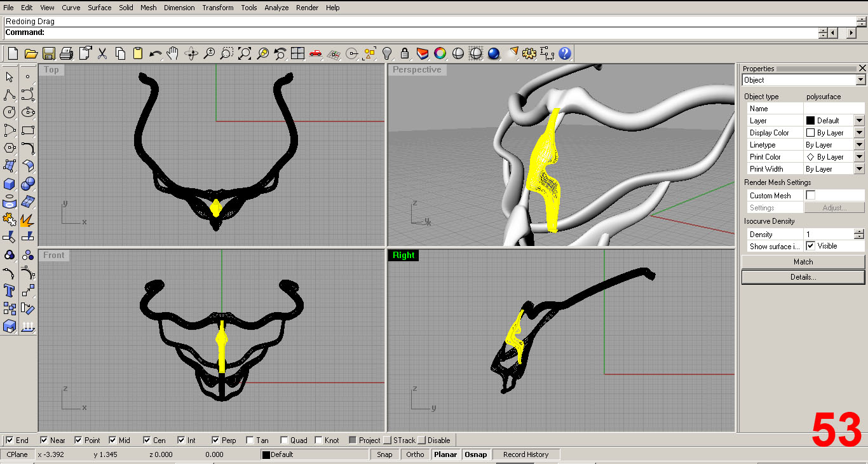The width and height of the screenshot is (868, 464).
Task: Click Record History in status bar
Action: click(526, 454)
